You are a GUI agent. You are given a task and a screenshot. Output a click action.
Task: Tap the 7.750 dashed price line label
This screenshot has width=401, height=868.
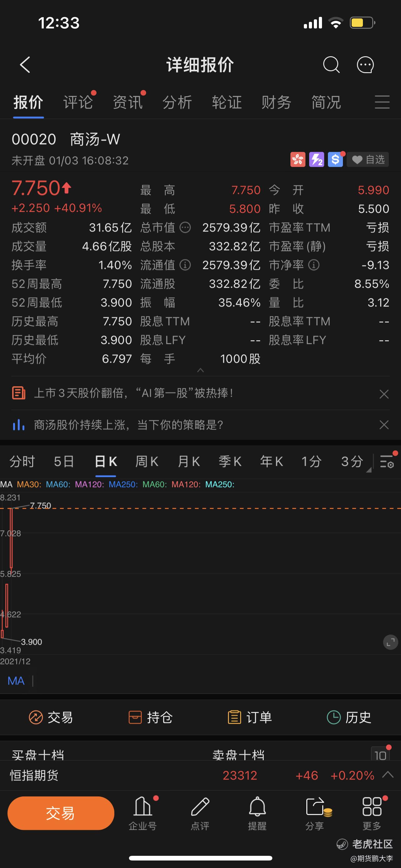click(x=40, y=506)
